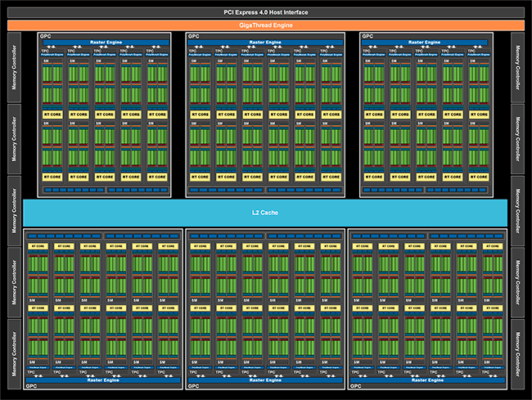Click Raster Engine in the top-left GPC
Screen dimensions: 532x400
click(104, 42)
